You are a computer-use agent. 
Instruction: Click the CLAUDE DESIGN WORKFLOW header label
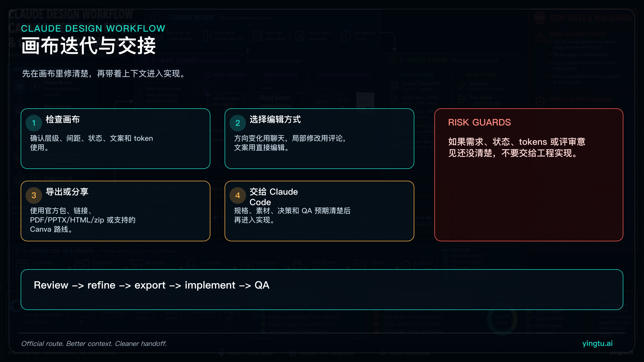[93, 28]
